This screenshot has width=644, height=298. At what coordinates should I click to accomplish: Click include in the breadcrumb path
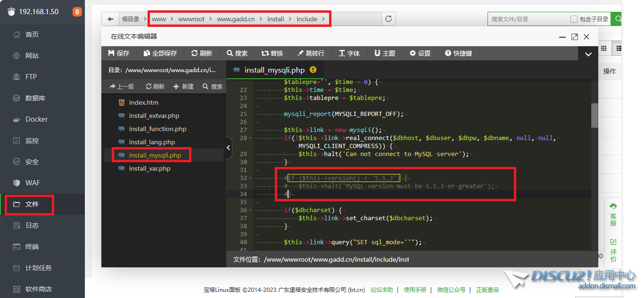click(x=307, y=19)
